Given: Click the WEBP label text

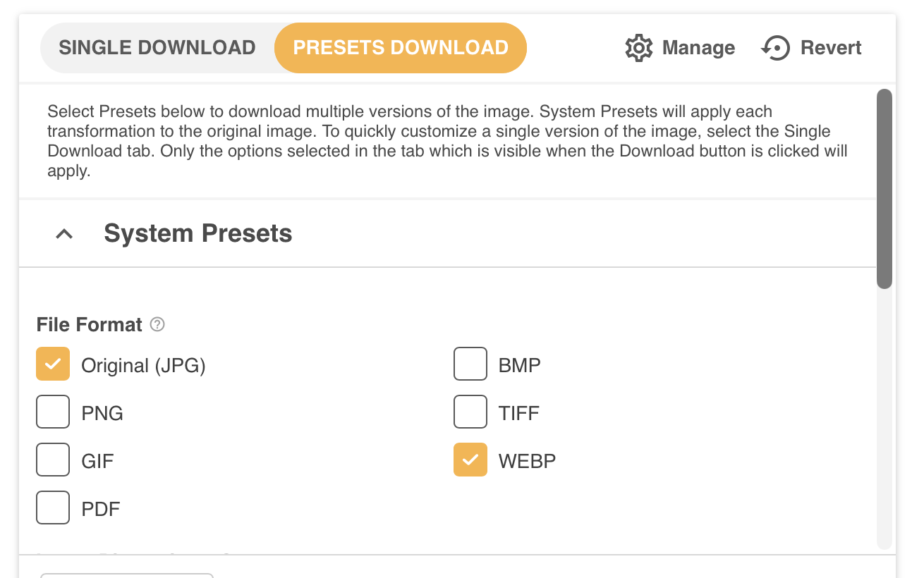Looking at the screenshot, I should point(527,461).
